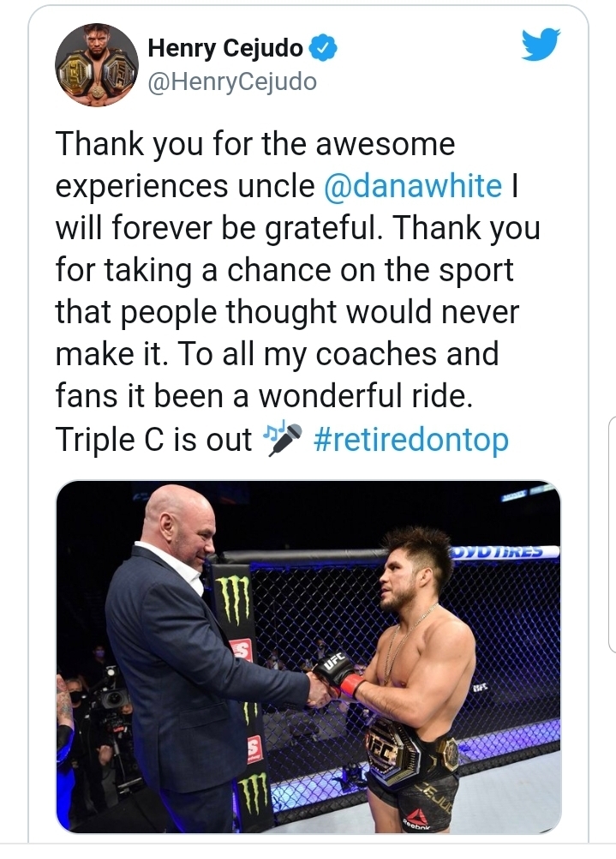Open the #retiredontop hashtag
The width and height of the screenshot is (616, 859).
pos(411,441)
